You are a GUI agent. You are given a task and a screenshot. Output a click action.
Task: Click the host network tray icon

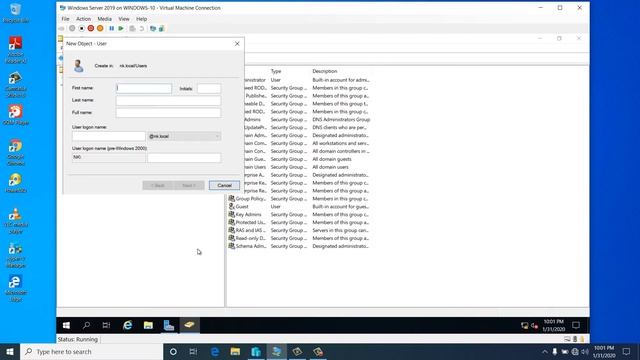coord(575,351)
